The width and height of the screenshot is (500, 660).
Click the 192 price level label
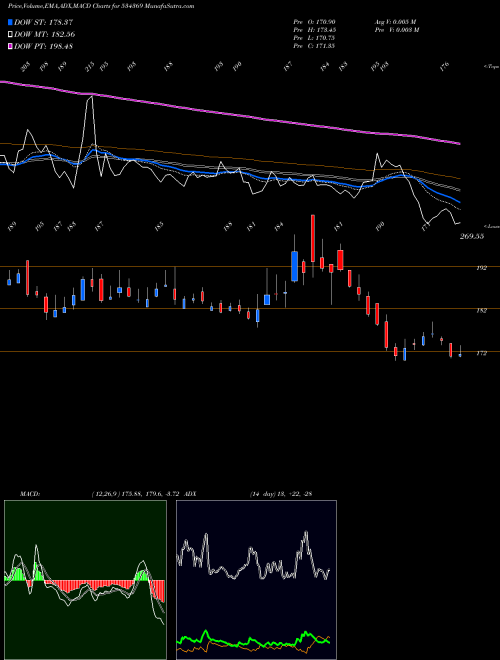click(x=481, y=268)
